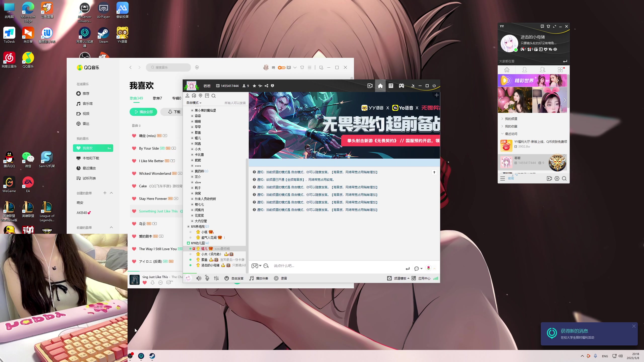Select the 外来人员收纳所 sub-channel
The image size is (644, 362).
[x=205, y=199]
